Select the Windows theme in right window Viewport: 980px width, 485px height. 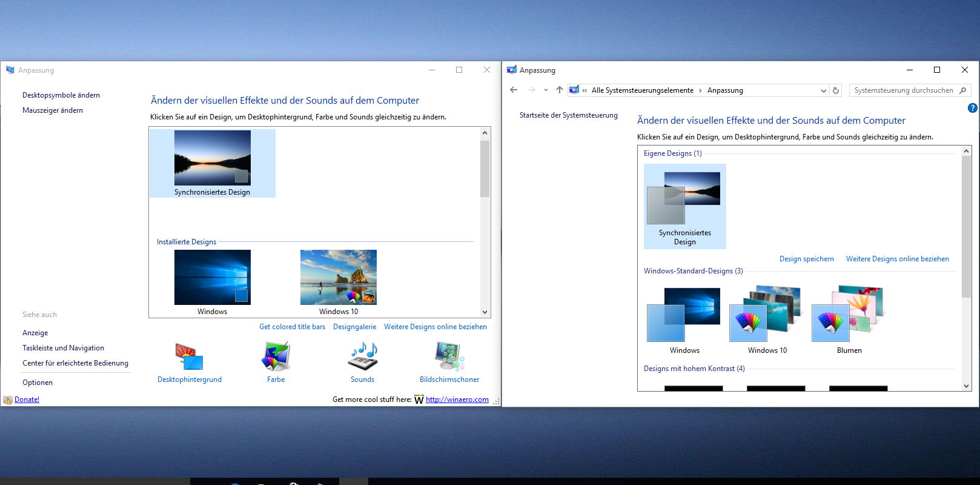pyautogui.click(x=684, y=320)
